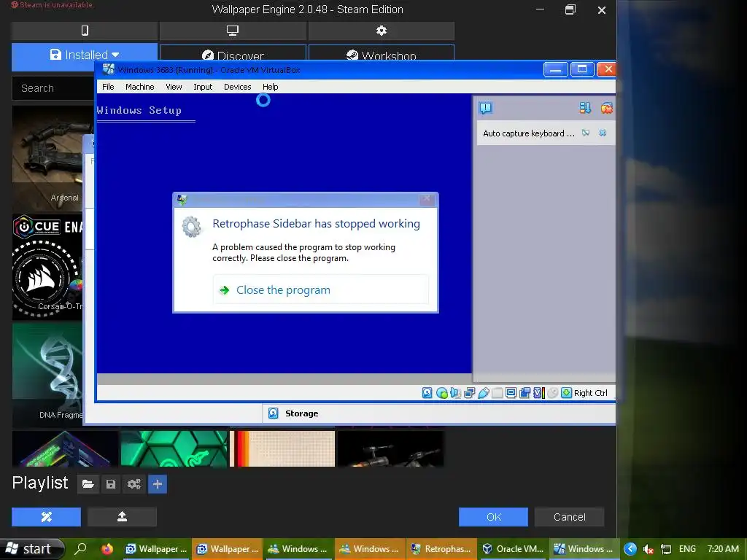Click Right Ctrl host key label
Image resolution: width=747 pixels, height=560 pixels.
pyautogui.click(x=591, y=393)
